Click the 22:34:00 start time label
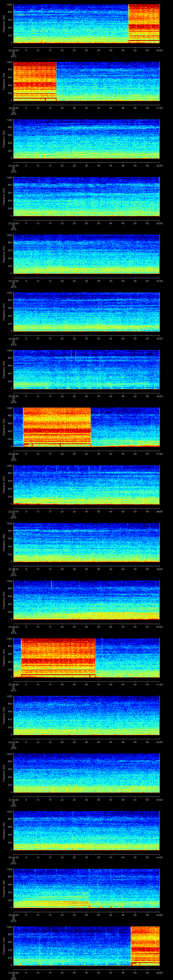173x980 pixels. [13, 339]
